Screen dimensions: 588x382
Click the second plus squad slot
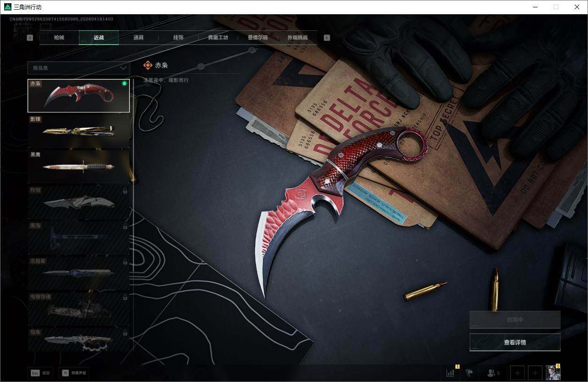535,373
